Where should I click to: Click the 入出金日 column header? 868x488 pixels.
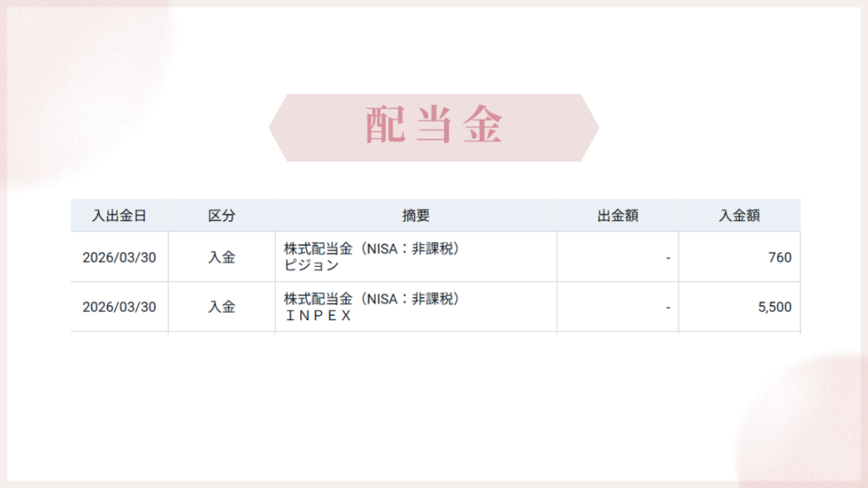[x=120, y=216]
